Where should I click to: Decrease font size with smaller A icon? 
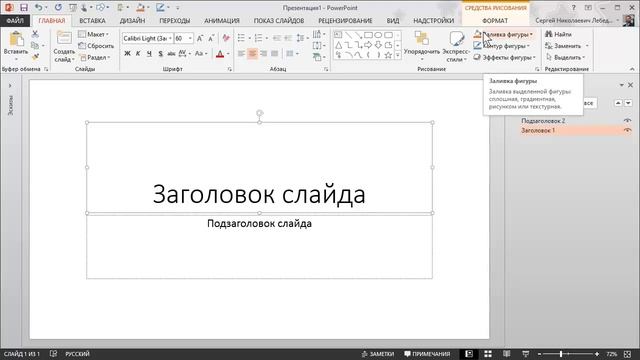pos(211,38)
